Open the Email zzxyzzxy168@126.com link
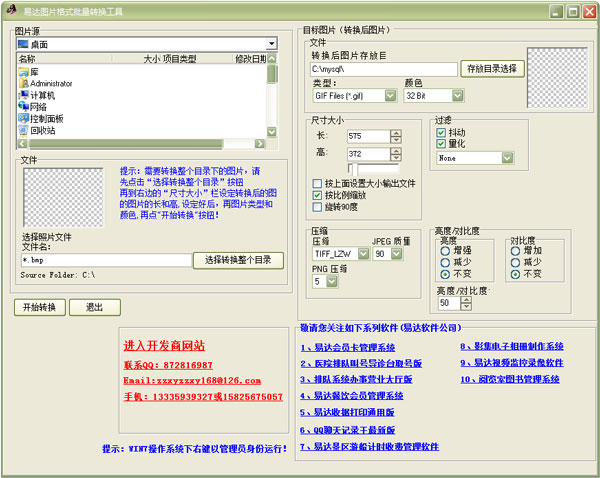600x478 pixels. point(192,380)
